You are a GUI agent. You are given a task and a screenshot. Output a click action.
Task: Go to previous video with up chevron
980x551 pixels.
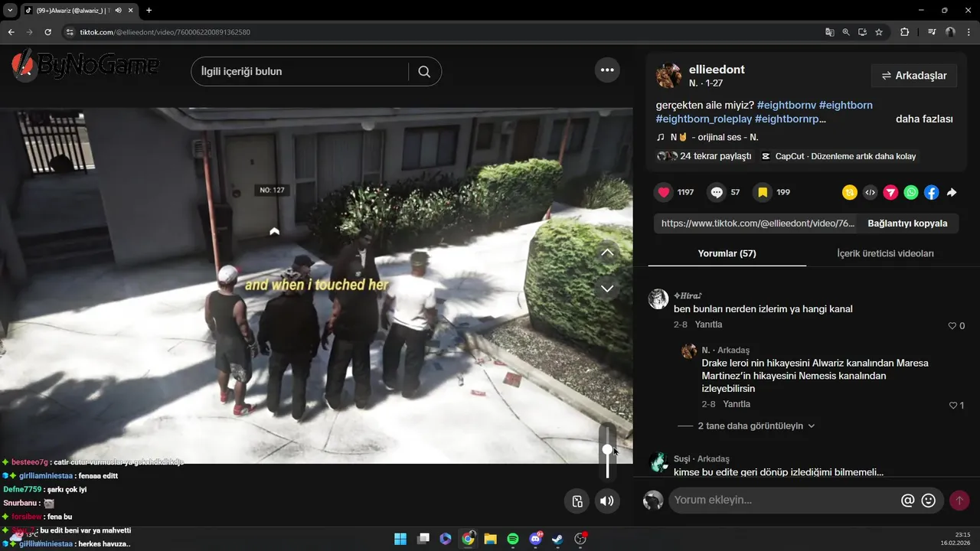607,253
